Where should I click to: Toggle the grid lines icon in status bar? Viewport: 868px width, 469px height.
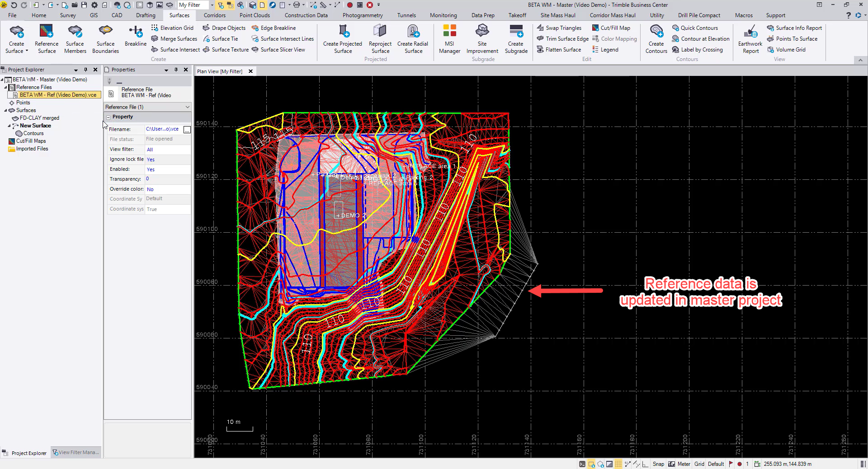coord(618,464)
